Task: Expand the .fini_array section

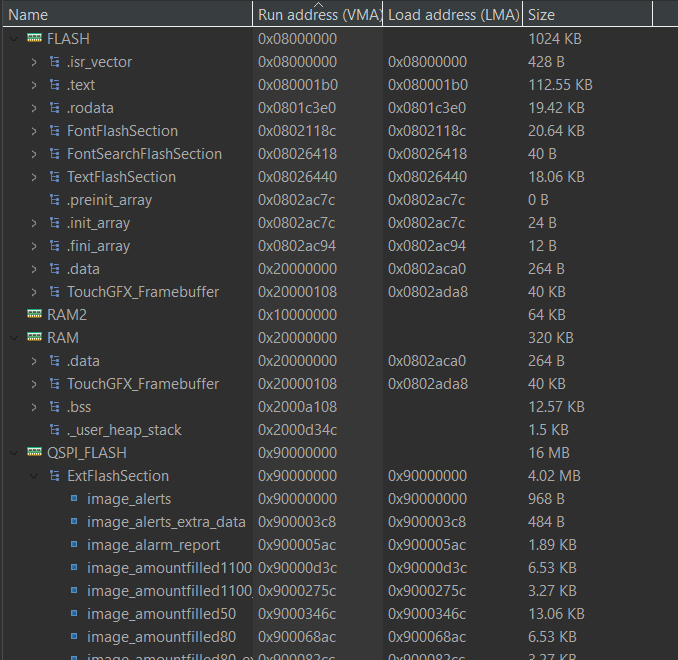Action: 34,246
